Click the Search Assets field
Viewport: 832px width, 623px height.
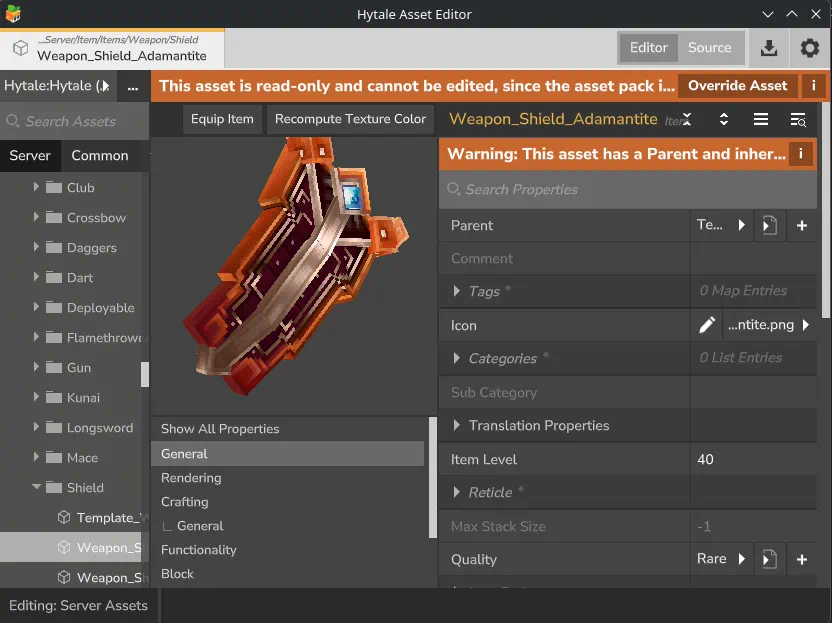point(74,122)
